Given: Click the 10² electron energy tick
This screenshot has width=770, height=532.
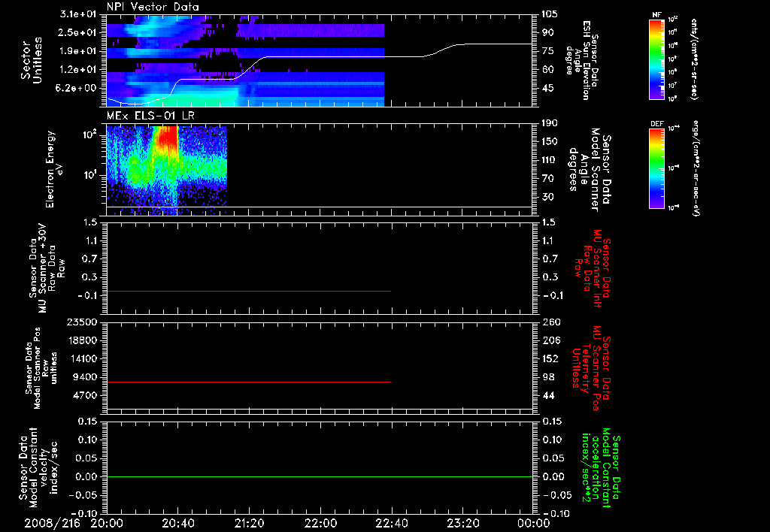Looking at the screenshot, I should point(91,134).
